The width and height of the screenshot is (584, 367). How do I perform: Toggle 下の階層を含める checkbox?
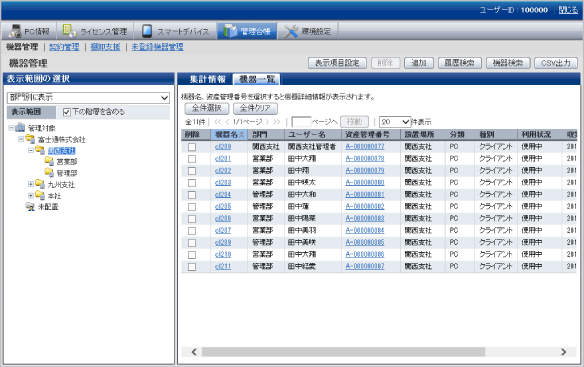[67, 112]
